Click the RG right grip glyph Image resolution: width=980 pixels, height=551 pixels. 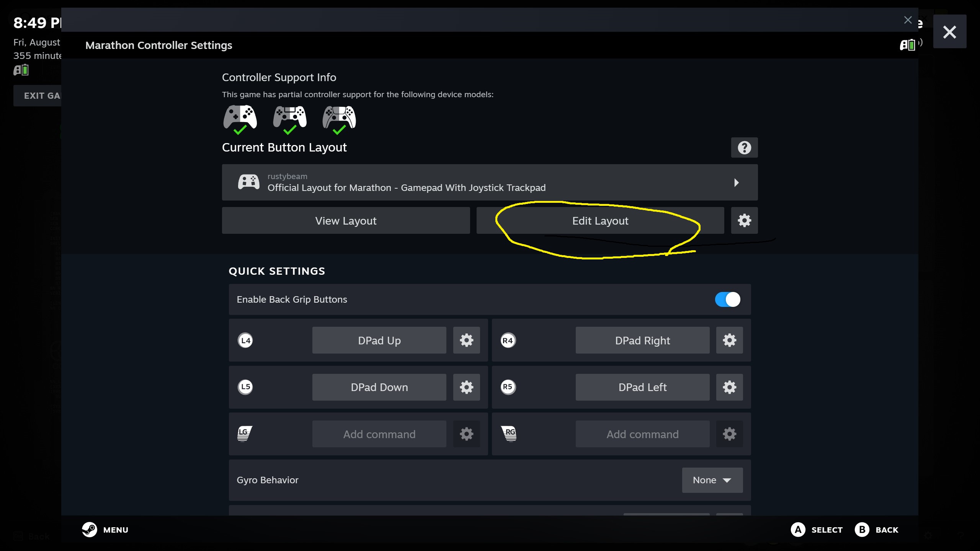click(509, 434)
